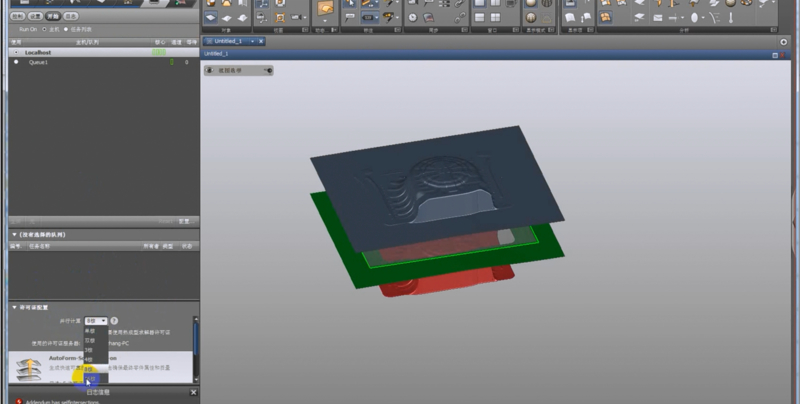Open the oval analysis dropdown arrow
Viewport: 800px width, 404px height.
[x=703, y=17]
